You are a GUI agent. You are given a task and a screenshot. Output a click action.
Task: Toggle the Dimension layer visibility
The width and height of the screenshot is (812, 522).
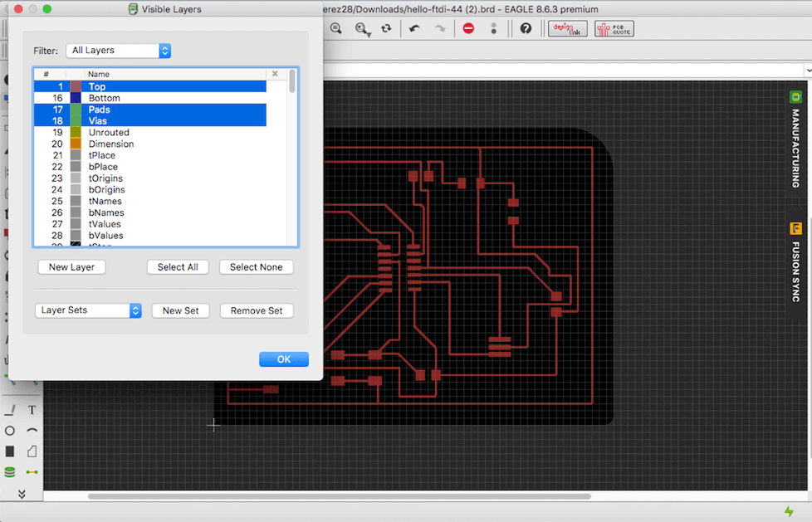tap(110, 144)
